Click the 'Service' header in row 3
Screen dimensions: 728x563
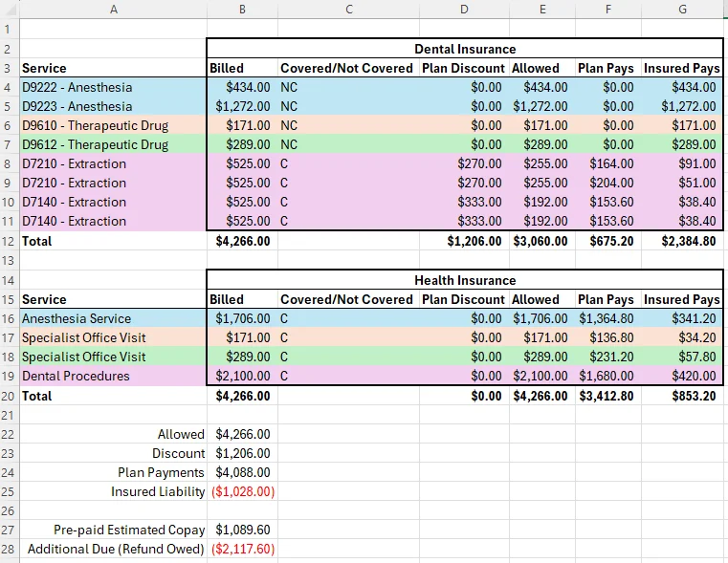pyautogui.click(x=113, y=68)
